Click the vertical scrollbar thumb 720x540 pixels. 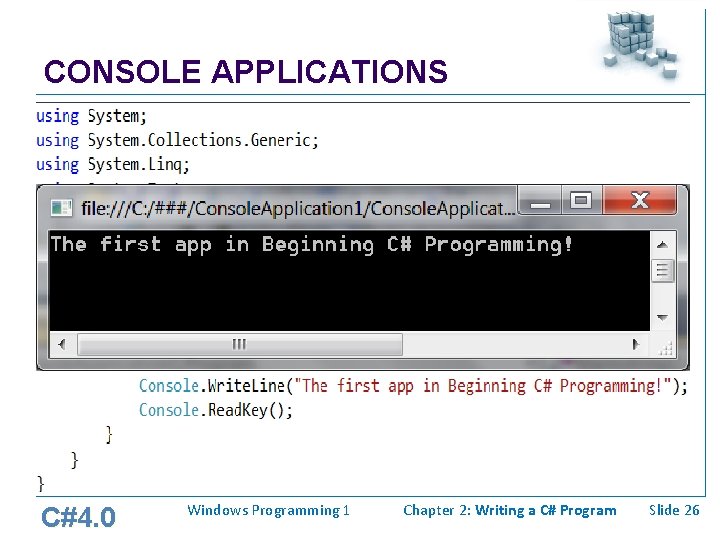[662, 270]
